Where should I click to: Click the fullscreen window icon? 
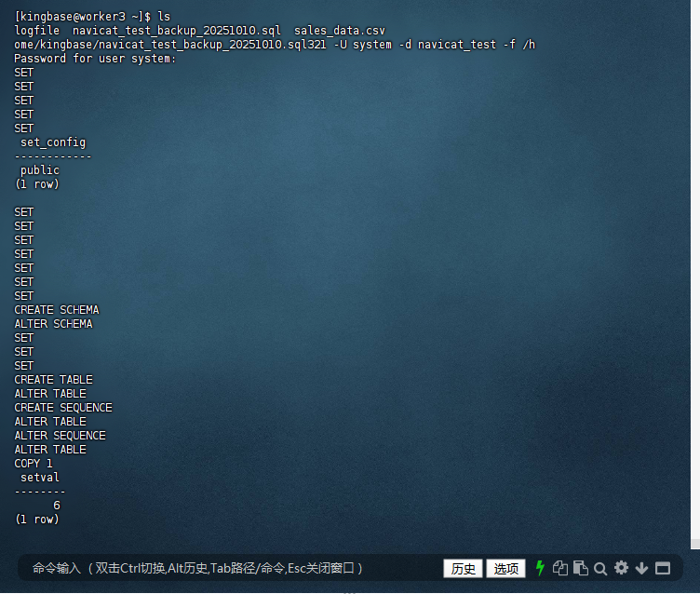click(x=663, y=569)
